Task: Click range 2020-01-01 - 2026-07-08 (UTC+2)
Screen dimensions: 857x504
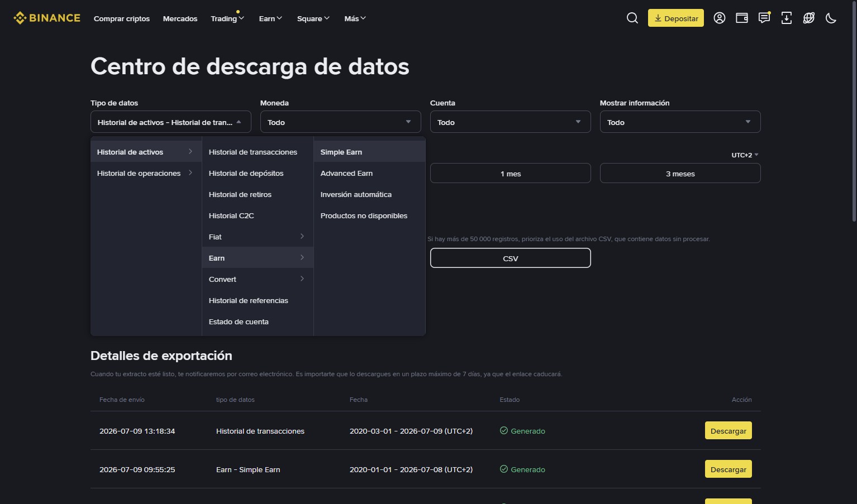Action: tap(411, 469)
